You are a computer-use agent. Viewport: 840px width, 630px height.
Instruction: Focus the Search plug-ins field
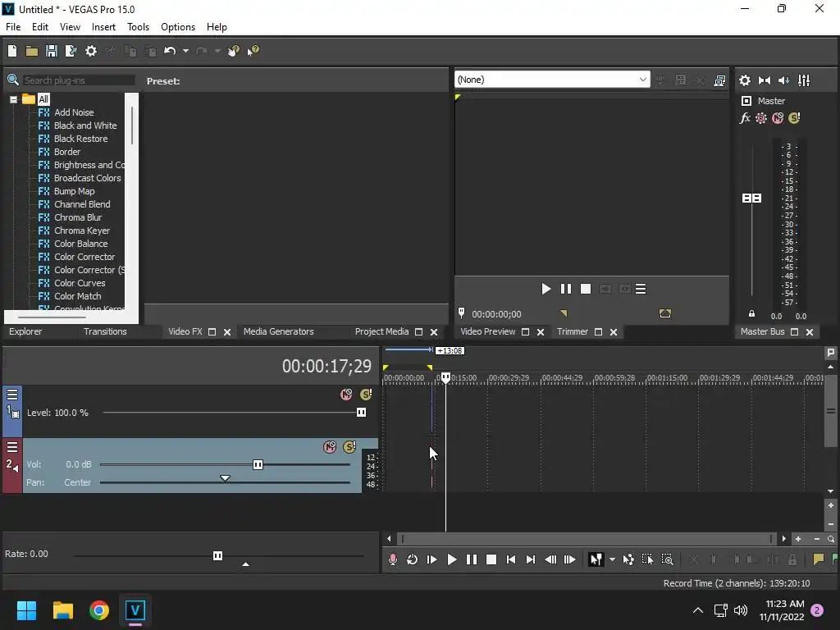pos(79,80)
